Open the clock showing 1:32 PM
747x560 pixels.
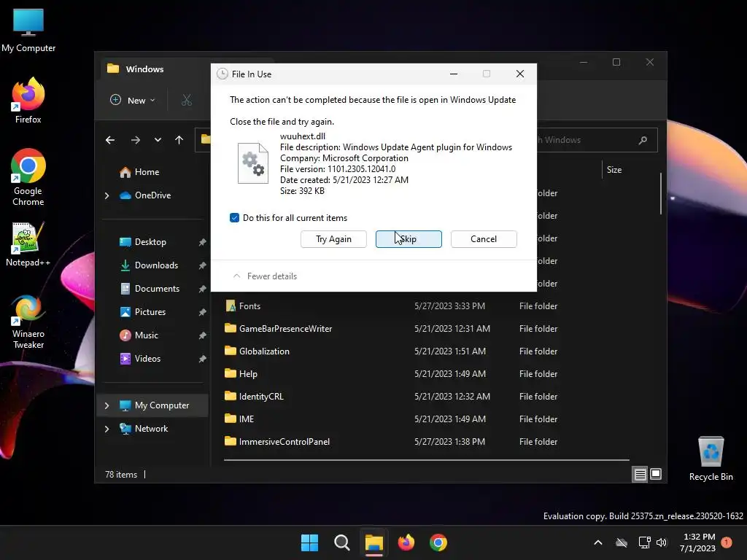click(x=698, y=542)
